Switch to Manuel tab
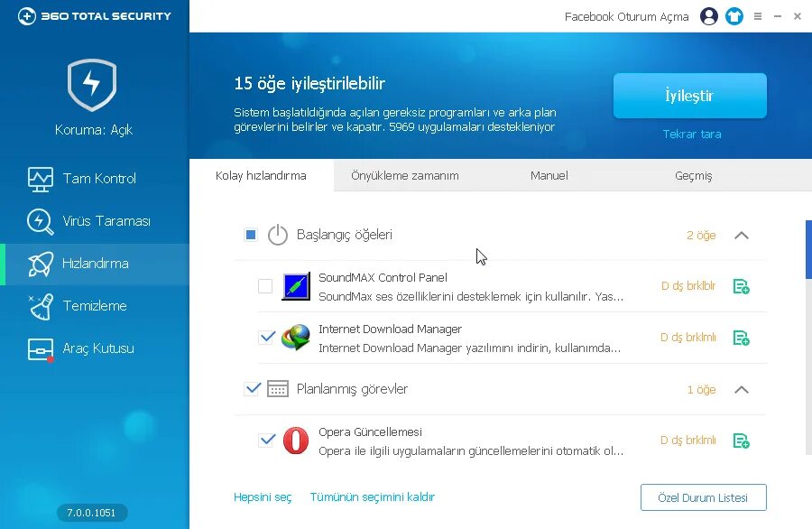 [549, 175]
